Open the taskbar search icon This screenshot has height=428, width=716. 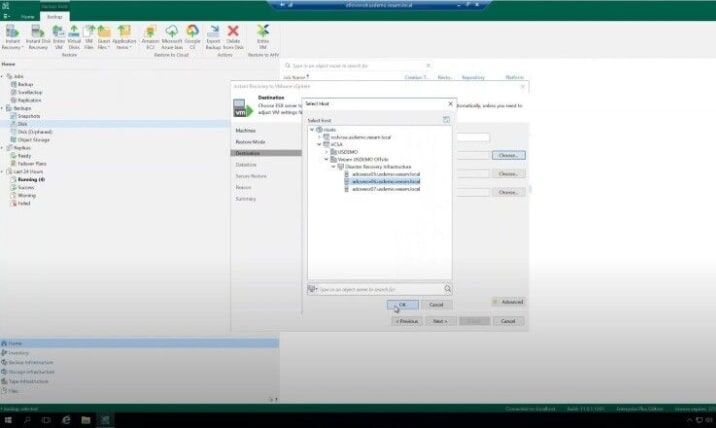click(x=27, y=420)
